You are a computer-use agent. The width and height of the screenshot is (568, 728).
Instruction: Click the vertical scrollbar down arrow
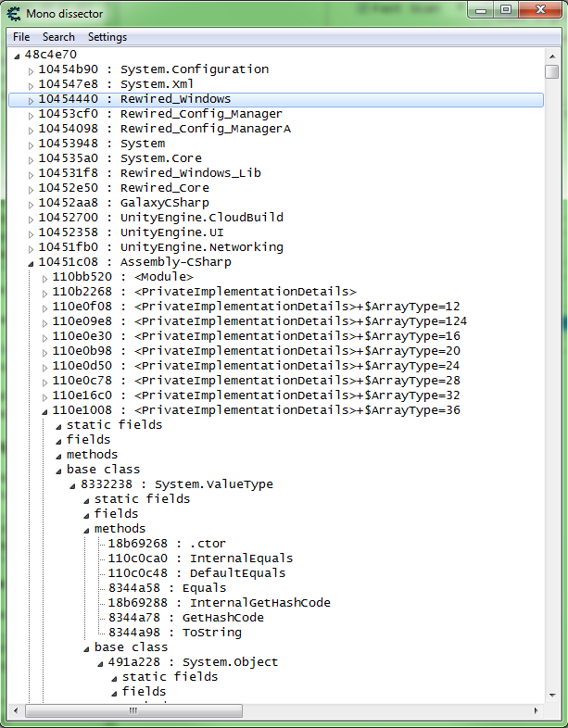pos(552,696)
